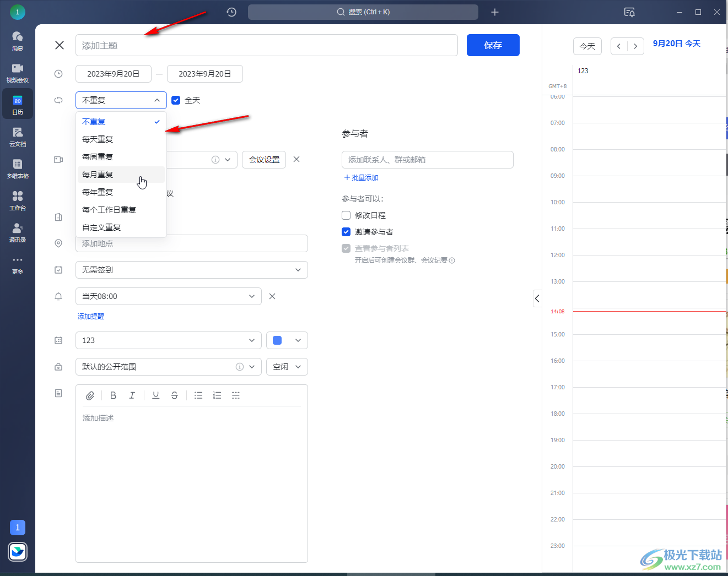Remove the 当天08:00 reminder
This screenshot has width=728, height=576.
pyautogui.click(x=272, y=296)
